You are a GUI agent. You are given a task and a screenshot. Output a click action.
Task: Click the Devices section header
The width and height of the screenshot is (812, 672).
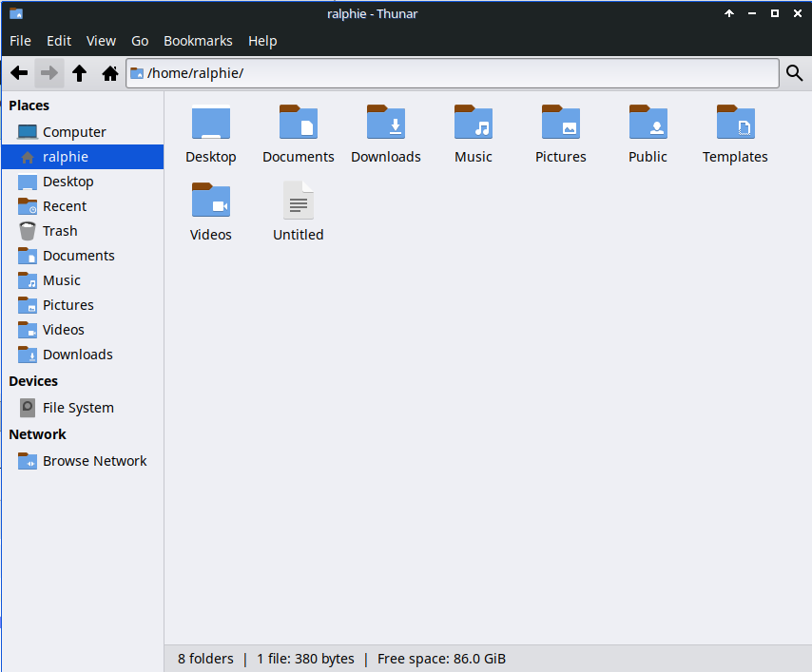[33, 381]
